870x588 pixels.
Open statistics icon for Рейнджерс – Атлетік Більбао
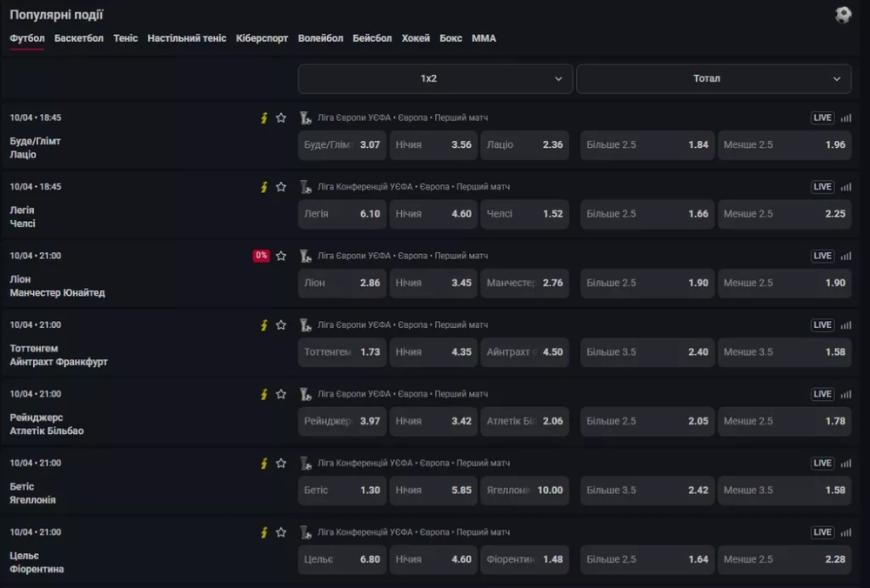point(846,394)
